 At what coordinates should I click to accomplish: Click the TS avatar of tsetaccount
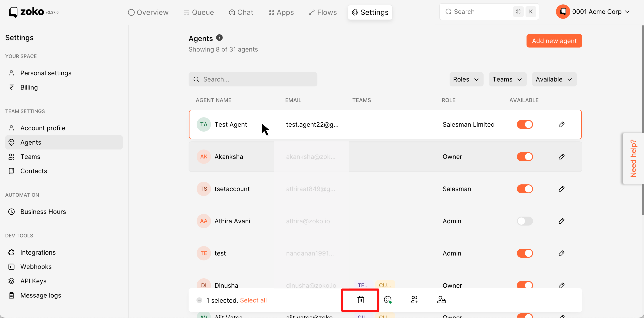tap(204, 189)
